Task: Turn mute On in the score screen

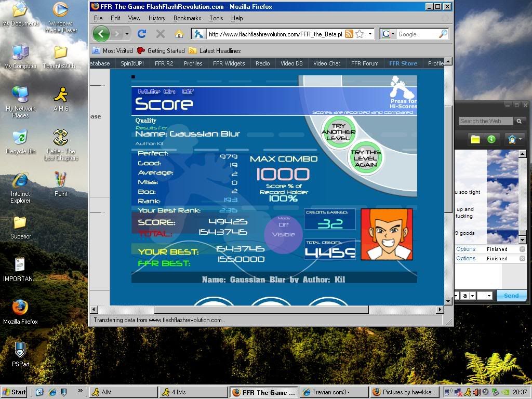Action: [x=169, y=92]
